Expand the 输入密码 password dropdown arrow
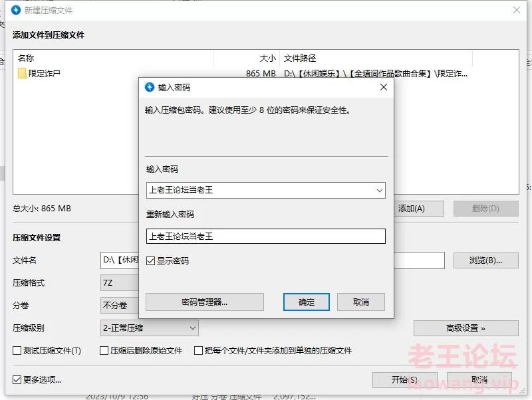This screenshot has width=532, height=400. tap(379, 191)
